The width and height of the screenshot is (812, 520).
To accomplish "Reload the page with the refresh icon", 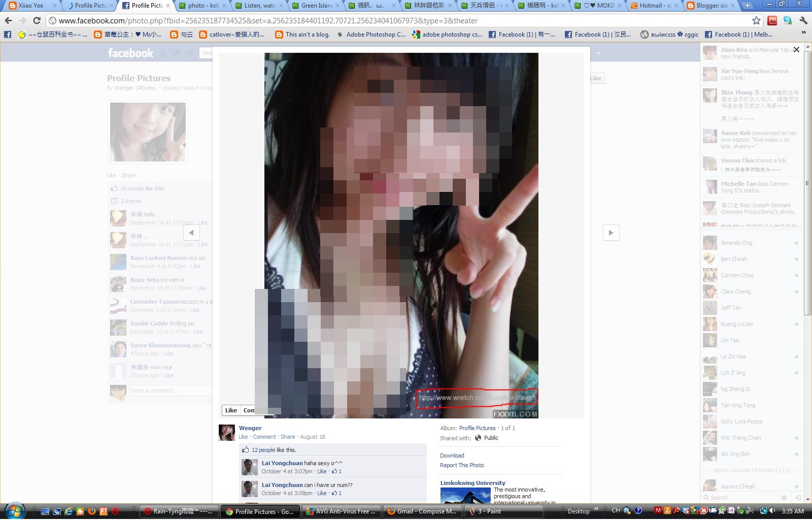I will pyautogui.click(x=37, y=21).
